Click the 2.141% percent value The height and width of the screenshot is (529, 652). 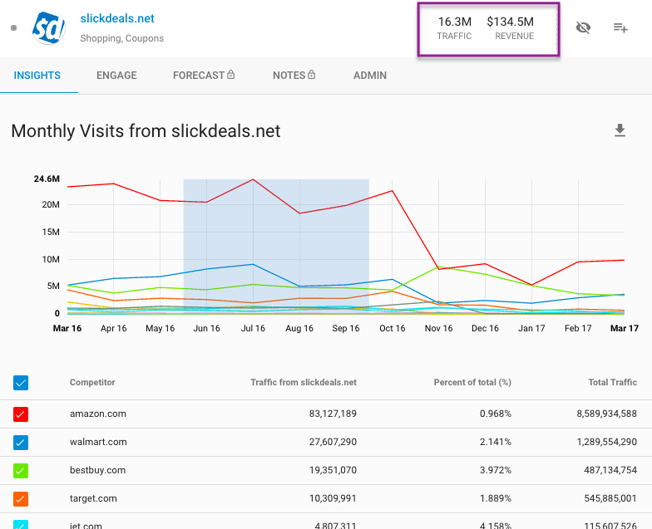click(x=495, y=442)
